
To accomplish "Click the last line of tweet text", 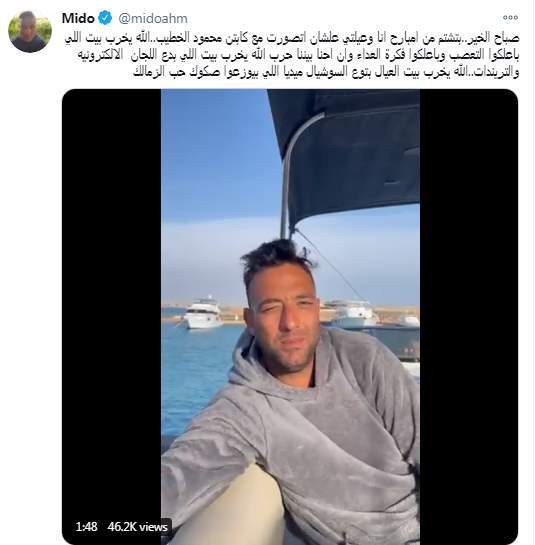I will pyautogui.click(x=326, y=72).
